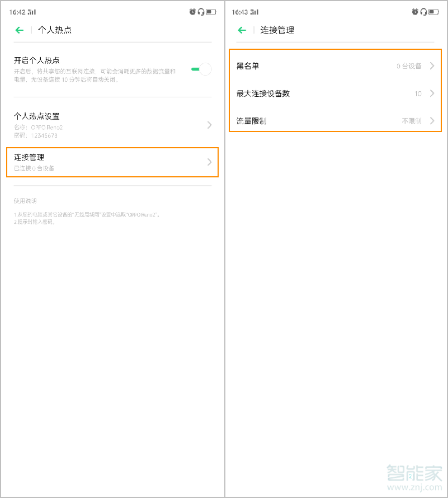Click the alarm clock status icon on left screen
The image size is (448, 498).
coord(192,11)
